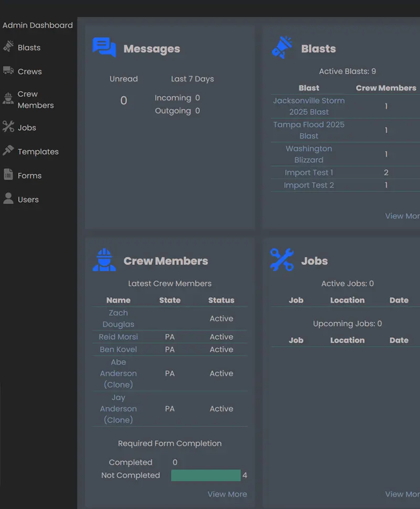
Task: Open crew member Ben Kovel
Action: coord(118,350)
